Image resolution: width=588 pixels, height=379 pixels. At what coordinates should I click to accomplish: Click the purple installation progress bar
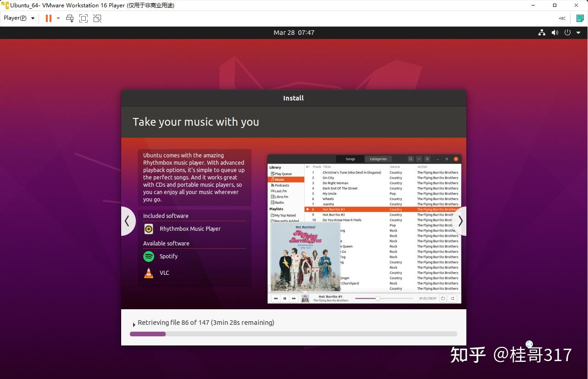click(293, 334)
